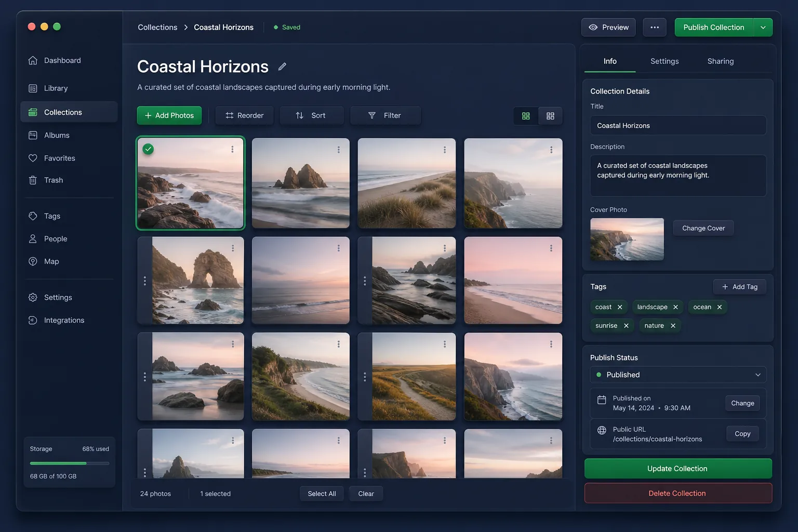Select the Info tab

610,61
